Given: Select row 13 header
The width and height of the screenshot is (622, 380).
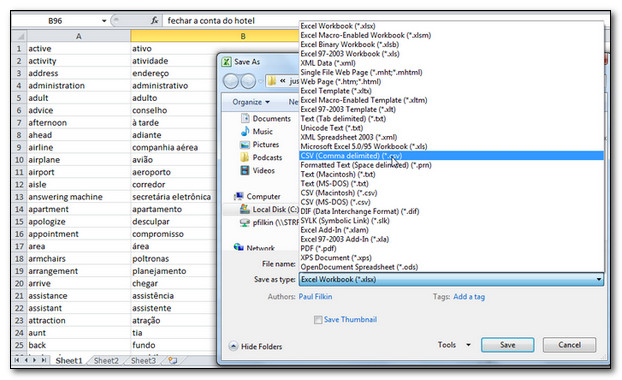Looking at the screenshot, I should tap(19, 197).
